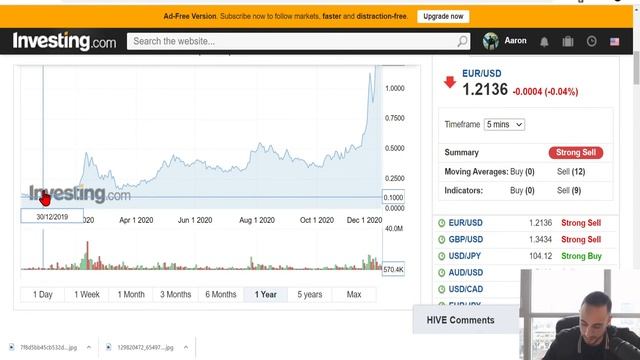This screenshot has width=640, height=360.
Task: Open the Timeframe 5 mins dropdown
Action: (x=504, y=124)
